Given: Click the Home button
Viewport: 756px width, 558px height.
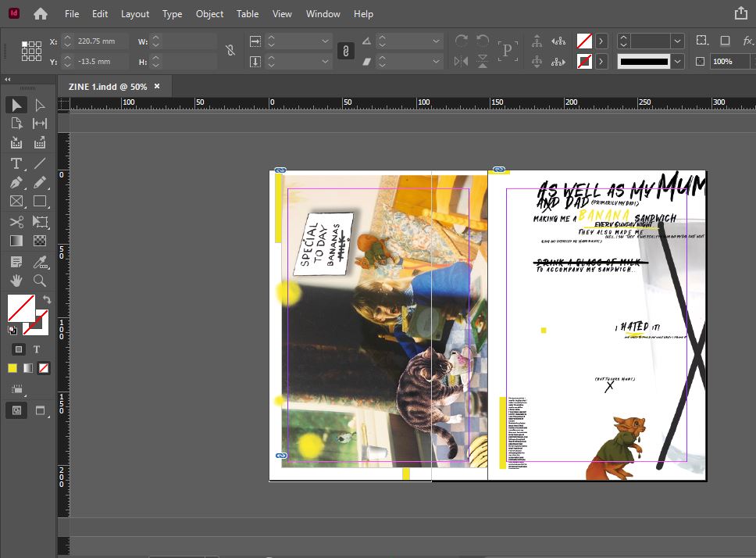Looking at the screenshot, I should [40, 14].
